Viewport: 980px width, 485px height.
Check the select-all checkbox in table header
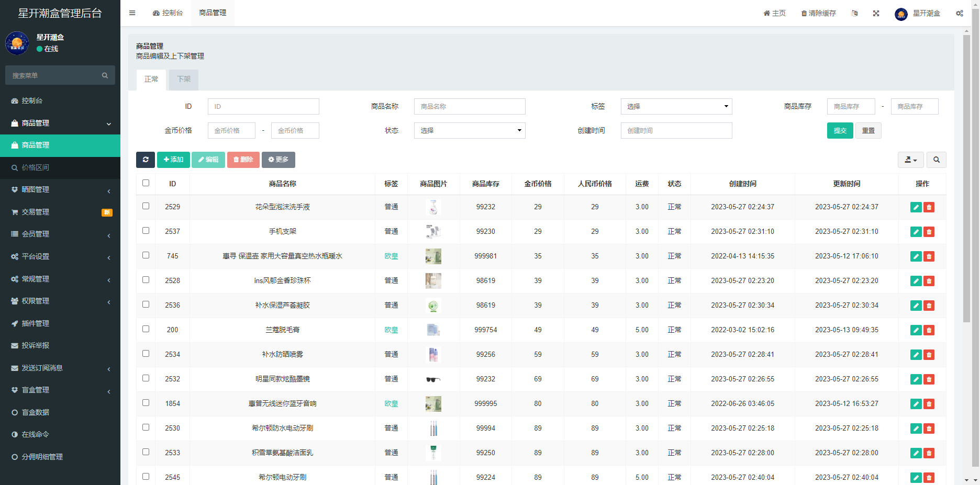point(146,183)
